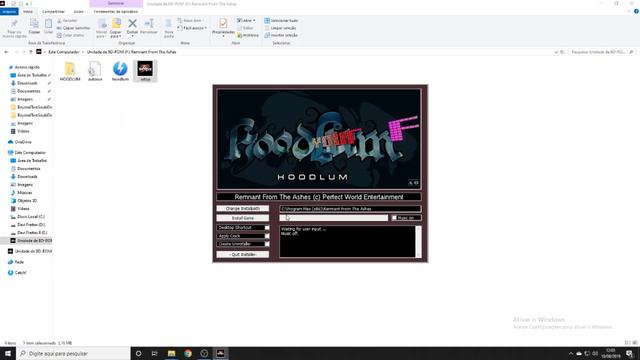Click Inverter seleção in the ribbon
This screenshot has height=360, width=640.
coord(281,35)
